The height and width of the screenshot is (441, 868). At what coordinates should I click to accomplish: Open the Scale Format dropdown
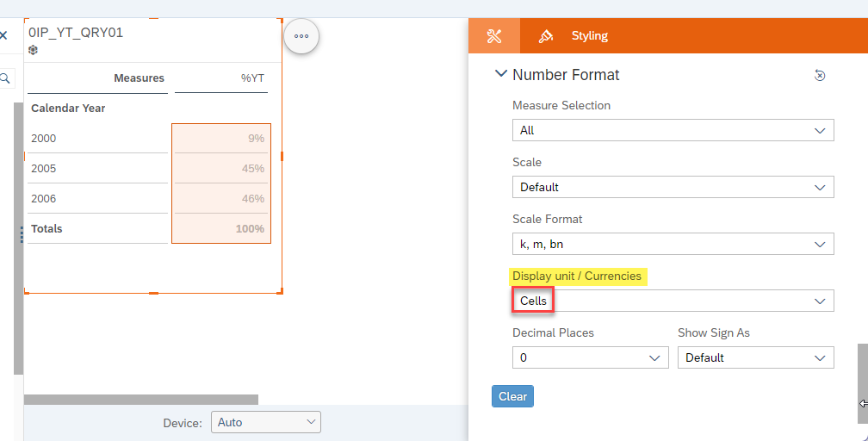(673, 244)
